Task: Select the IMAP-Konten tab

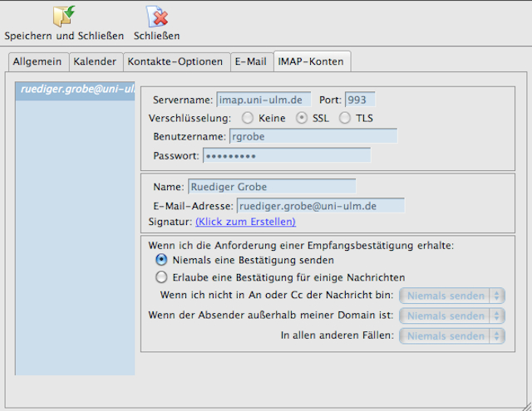Action: point(312,61)
